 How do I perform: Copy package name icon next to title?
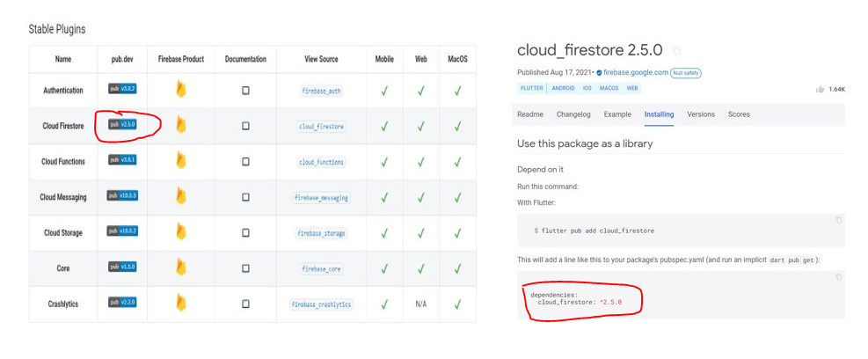tap(676, 50)
